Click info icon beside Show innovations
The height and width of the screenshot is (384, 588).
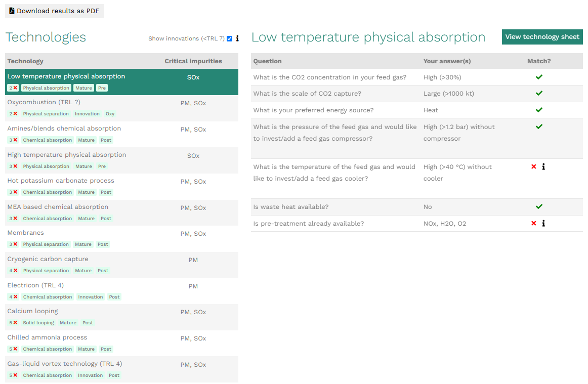[237, 38]
